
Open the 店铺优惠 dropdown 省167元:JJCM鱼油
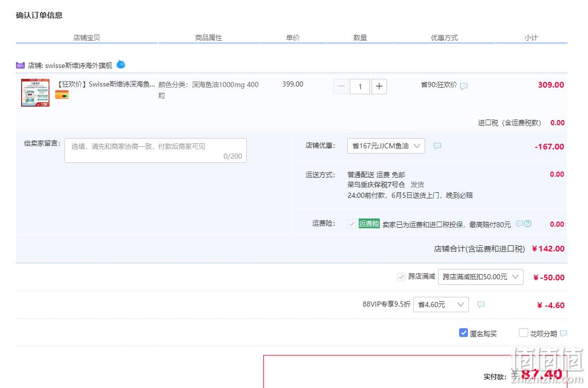pos(387,146)
